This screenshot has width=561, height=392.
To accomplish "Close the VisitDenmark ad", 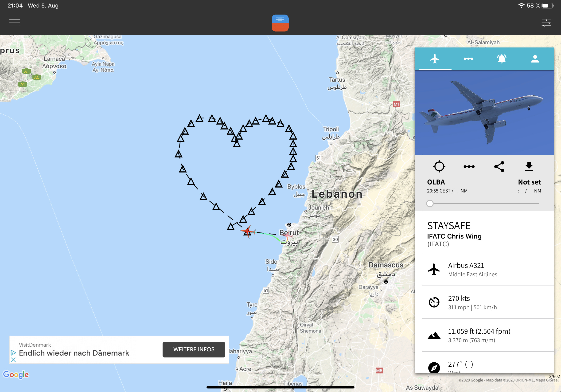I will (13, 360).
